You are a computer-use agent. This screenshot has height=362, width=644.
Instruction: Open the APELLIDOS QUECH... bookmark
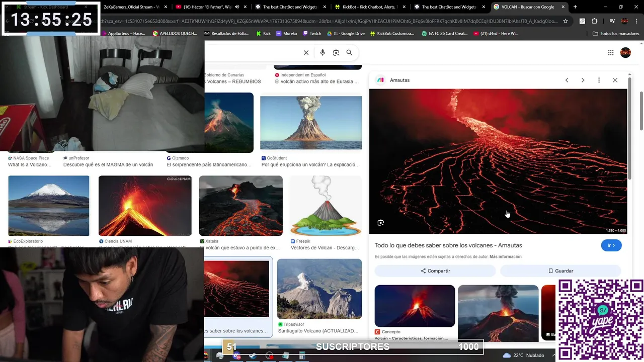pyautogui.click(x=175, y=33)
